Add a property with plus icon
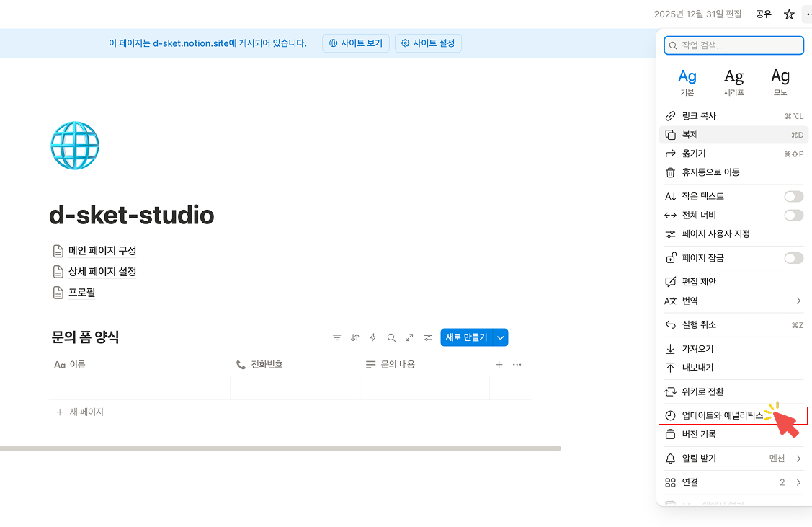This screenshot has height=527, width=812. pyautogui.click(x=499, y=365)
